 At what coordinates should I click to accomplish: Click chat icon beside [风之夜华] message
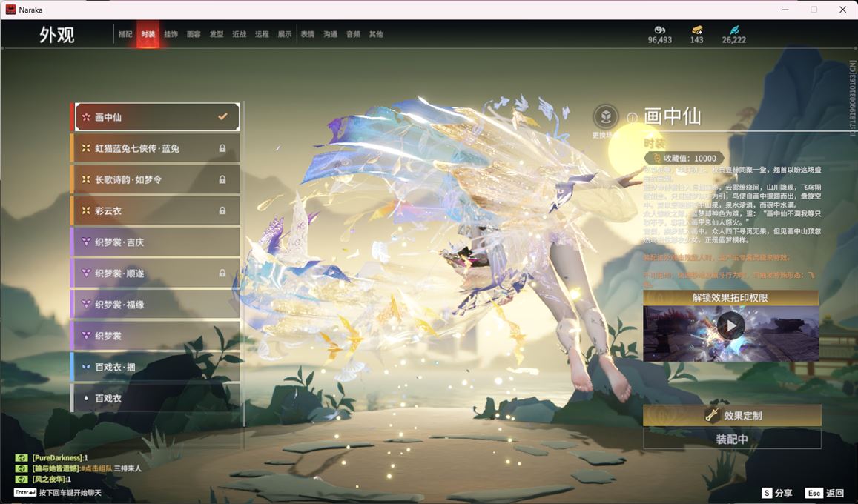[22, 480]
